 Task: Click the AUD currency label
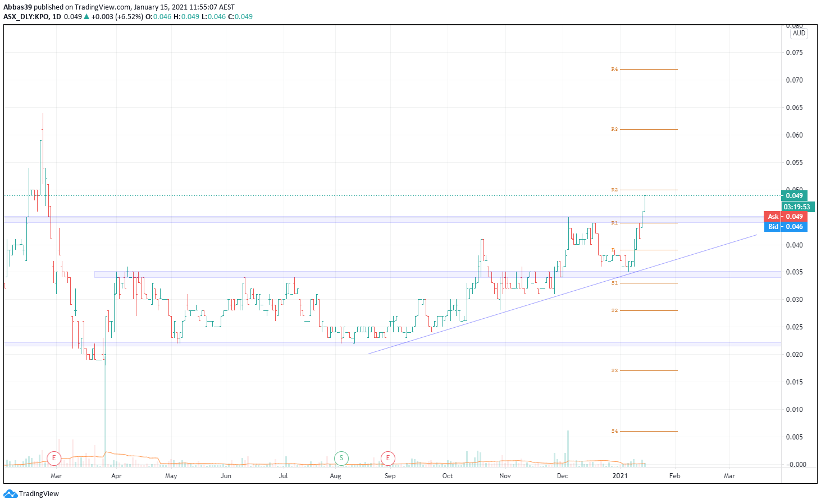point(799,33)
